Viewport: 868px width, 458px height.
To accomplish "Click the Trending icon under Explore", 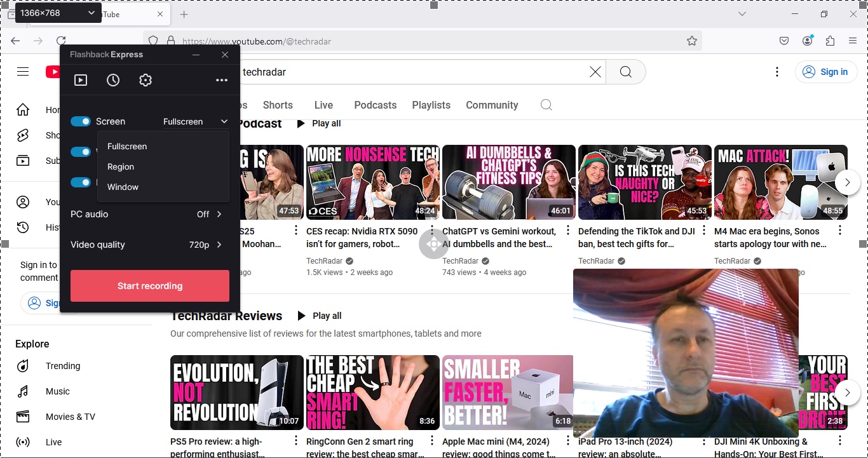I will coord(23,366).
